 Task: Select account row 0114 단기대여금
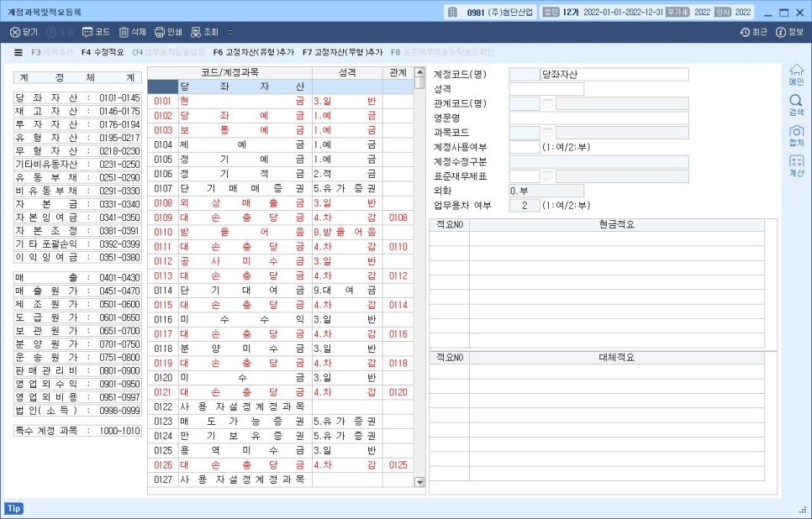281,291
